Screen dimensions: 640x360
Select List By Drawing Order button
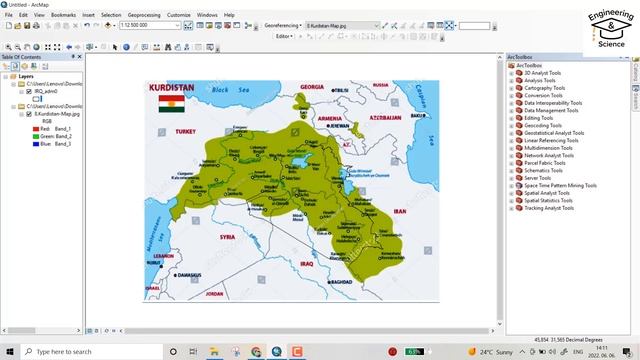click(x=6, y=66)
